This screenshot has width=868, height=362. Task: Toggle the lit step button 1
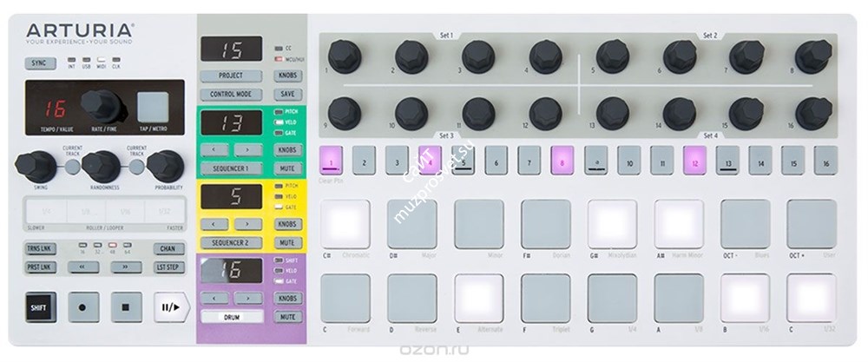(x=331, y=161)
